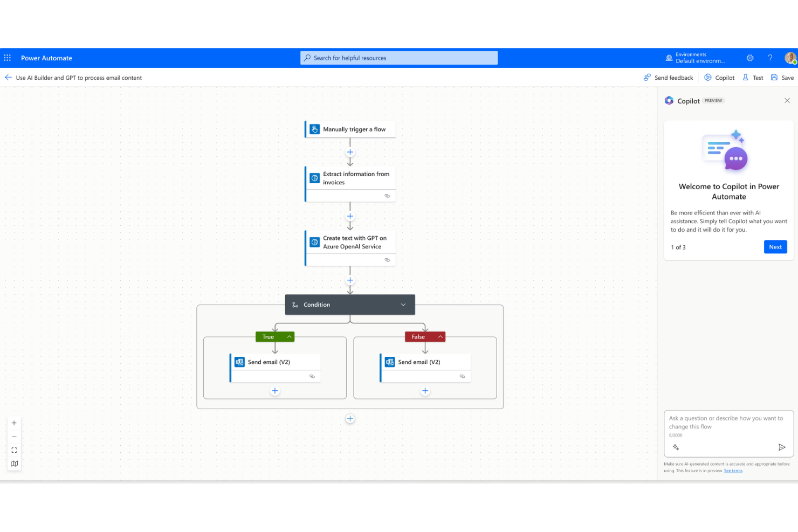
Task: Toggle the Copilot button in command bar
Action: (x=719, y=78)
